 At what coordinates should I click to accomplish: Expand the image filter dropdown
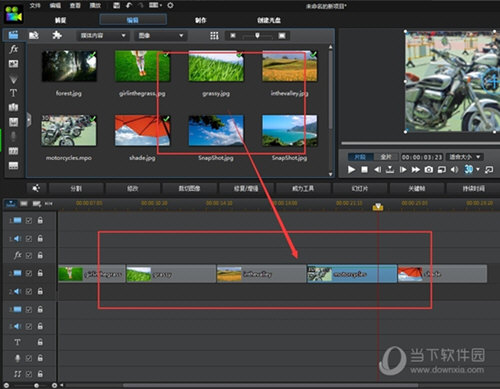point(161,35)
